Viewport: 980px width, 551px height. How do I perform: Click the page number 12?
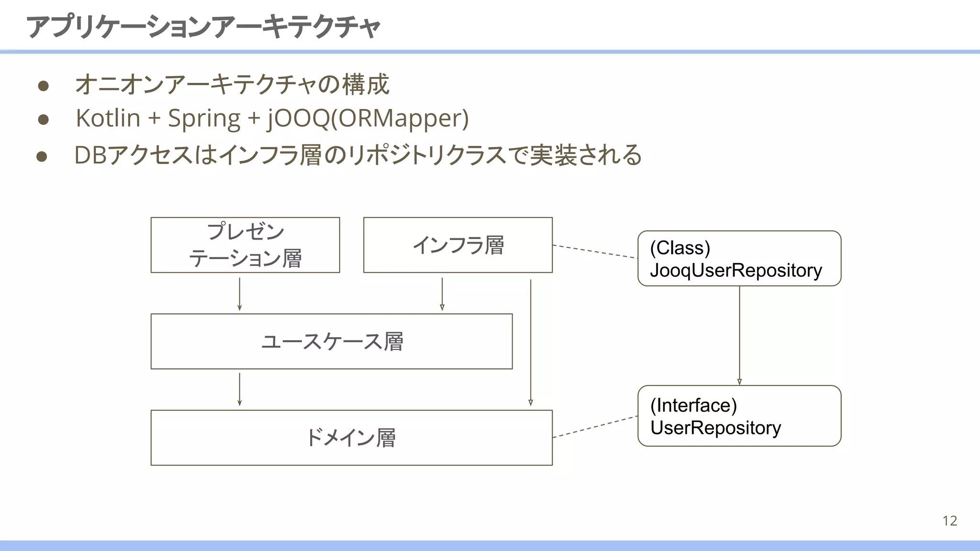(x=949, y=520)
